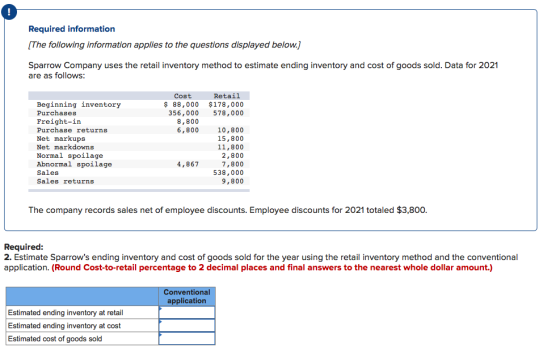560x364 pixels.
Task: Click the Required: heading
Action: pos(24,247)
